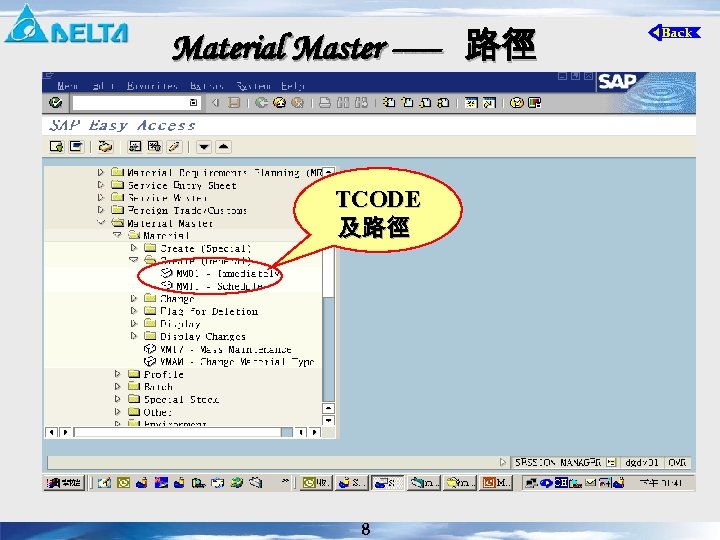Screen dimensions: 720x540
Task: Expand the Flag for Deletion folder
Action: pos(134,311)
